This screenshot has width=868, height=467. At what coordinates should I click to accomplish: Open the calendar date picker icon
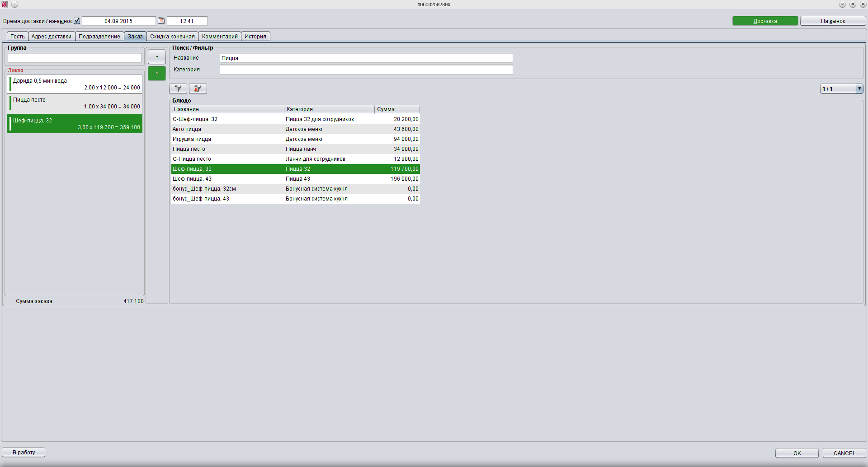[161, 21]
